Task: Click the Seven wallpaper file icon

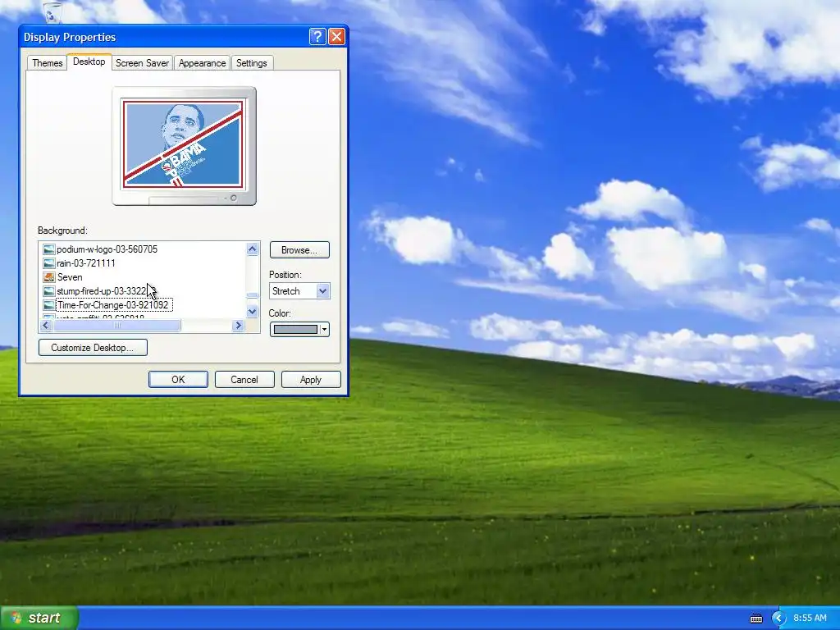Action: pyautogui.click(x=48, y=277)
